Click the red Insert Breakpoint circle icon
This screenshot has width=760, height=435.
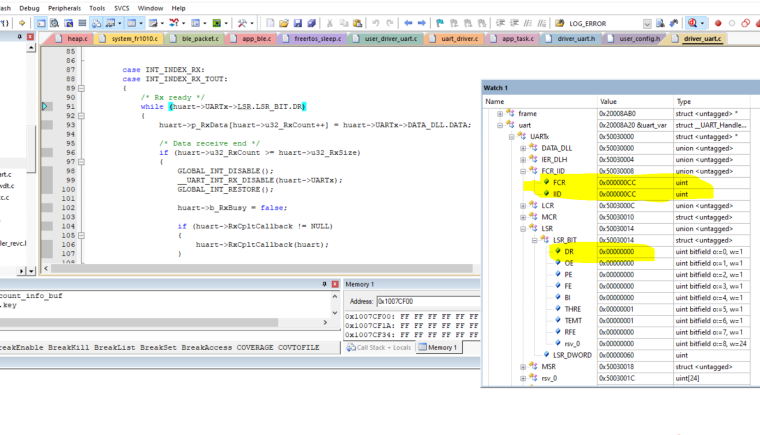(x=717, y=23)
